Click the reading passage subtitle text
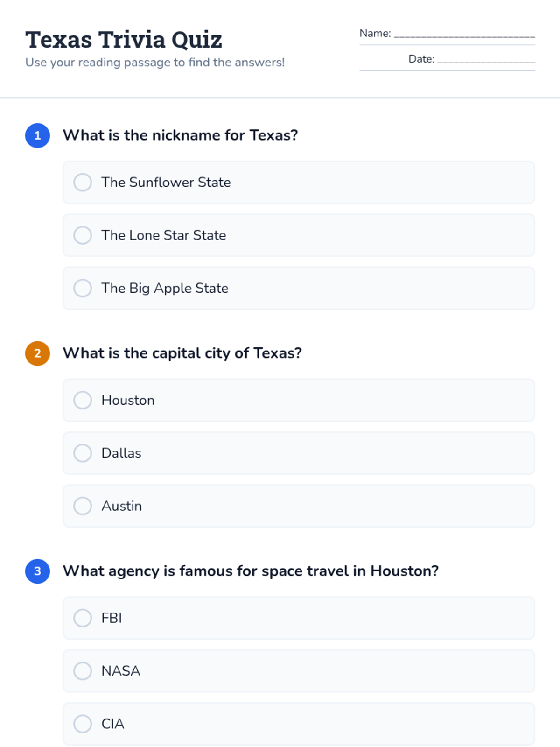This screenshot has width=560, height=747. tap(155, 63)
